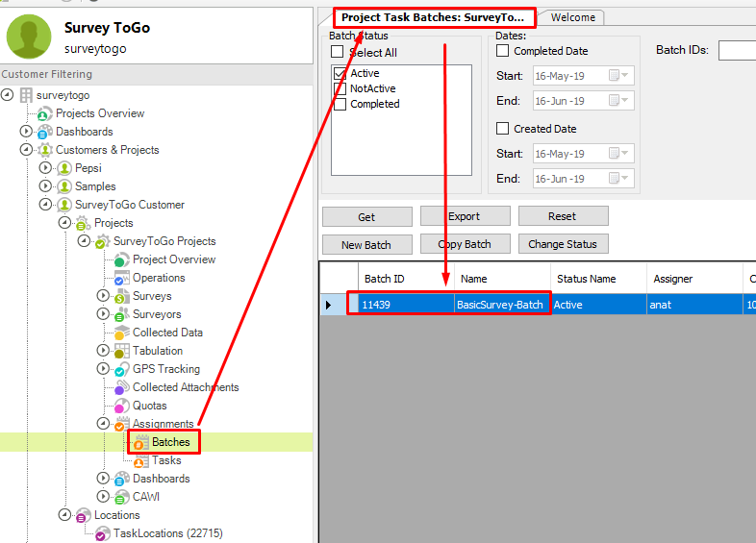Click the New Batch button
The width and height of the screenshot is (756, 543).
[x=366, y=245]
